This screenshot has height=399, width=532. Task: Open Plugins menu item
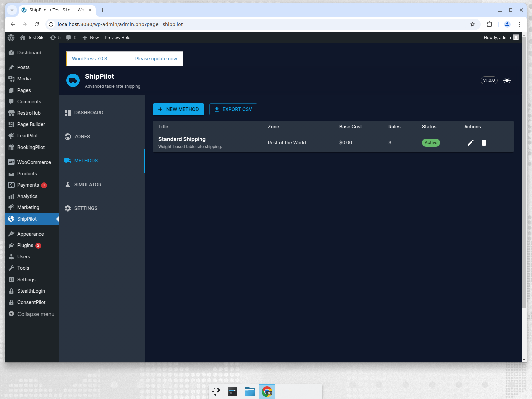point(32,245)
